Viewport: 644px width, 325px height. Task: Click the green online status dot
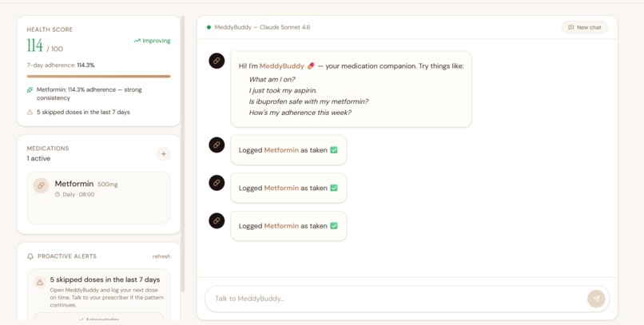click(x=209, y=27)
